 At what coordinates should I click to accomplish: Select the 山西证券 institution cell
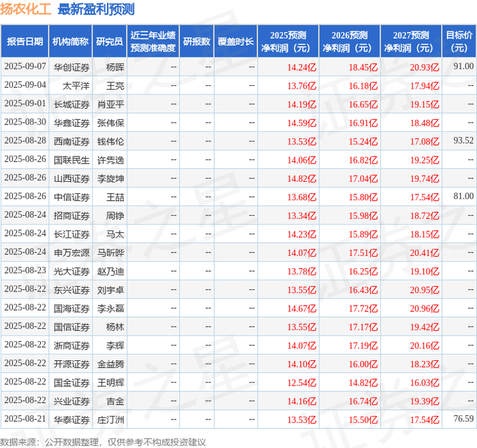tap(72, 178)
